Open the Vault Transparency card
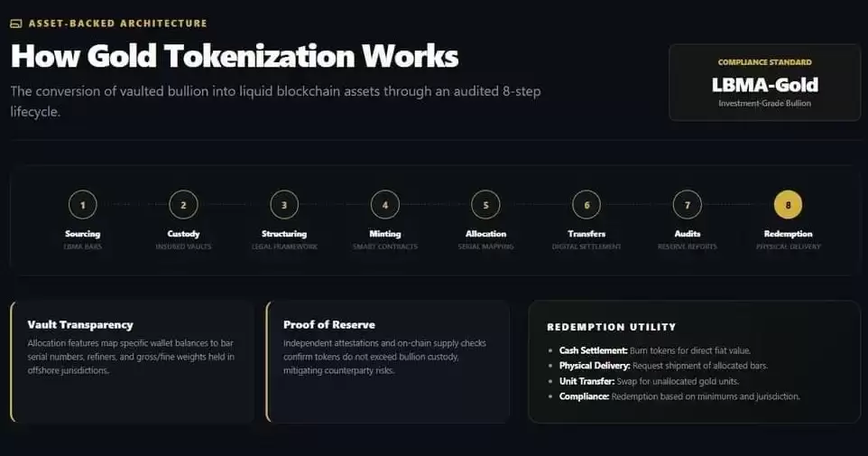The width and height of the screenshot is (868, 456). click(x=132, y=362)
